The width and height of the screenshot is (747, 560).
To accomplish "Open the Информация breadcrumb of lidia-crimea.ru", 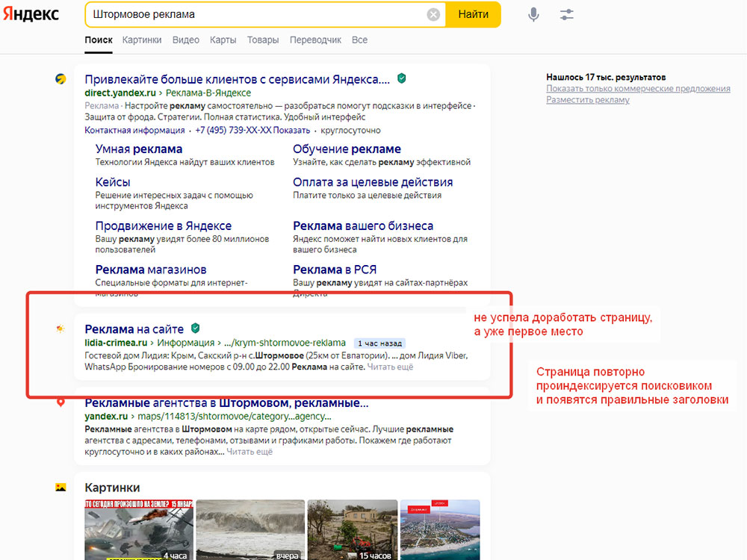I will tap(186, 343).
